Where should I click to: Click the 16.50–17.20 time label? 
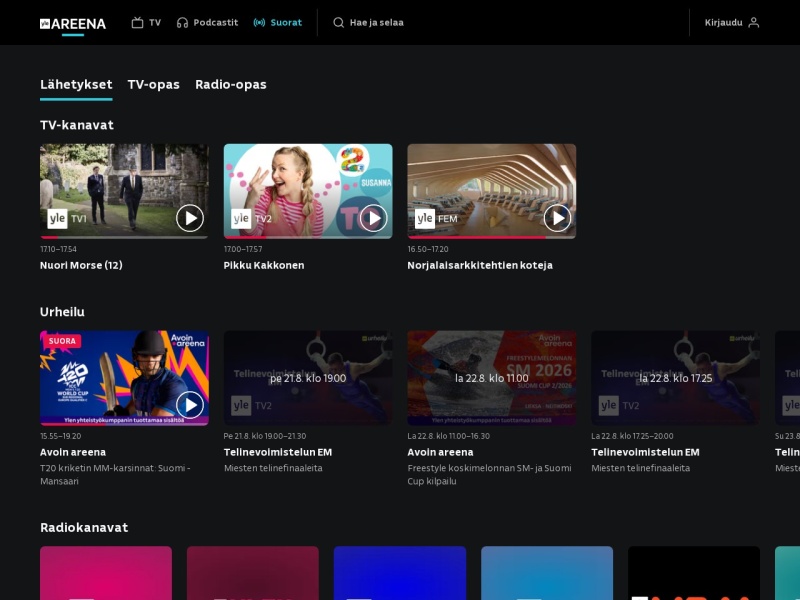[x=428, y=249]
